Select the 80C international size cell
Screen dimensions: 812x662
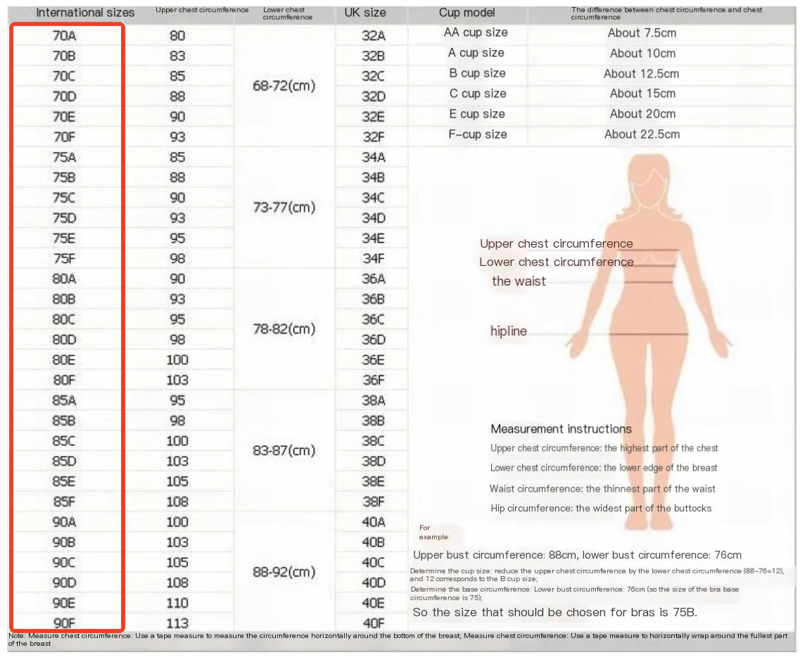[x=64, y=319]
